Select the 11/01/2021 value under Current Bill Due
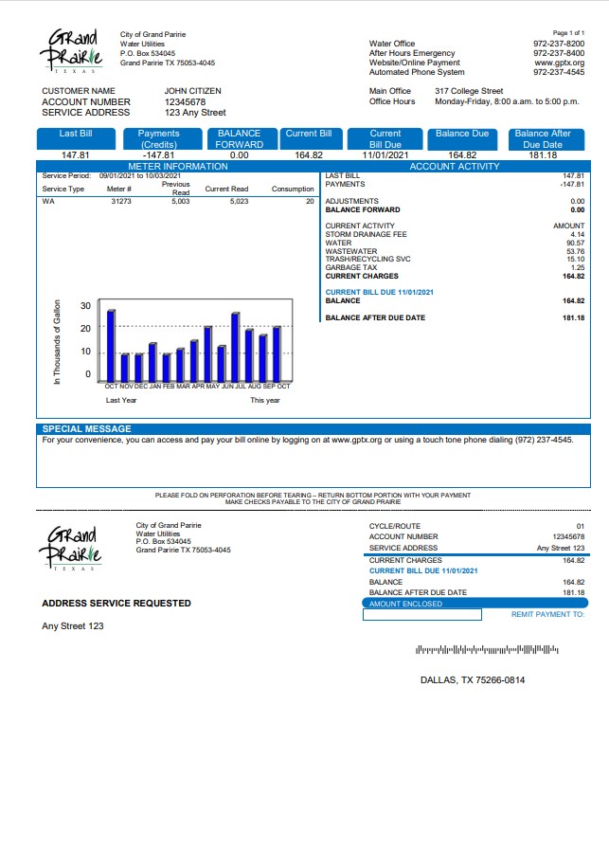This screenshot has width=609, height=868. (385, 155)
